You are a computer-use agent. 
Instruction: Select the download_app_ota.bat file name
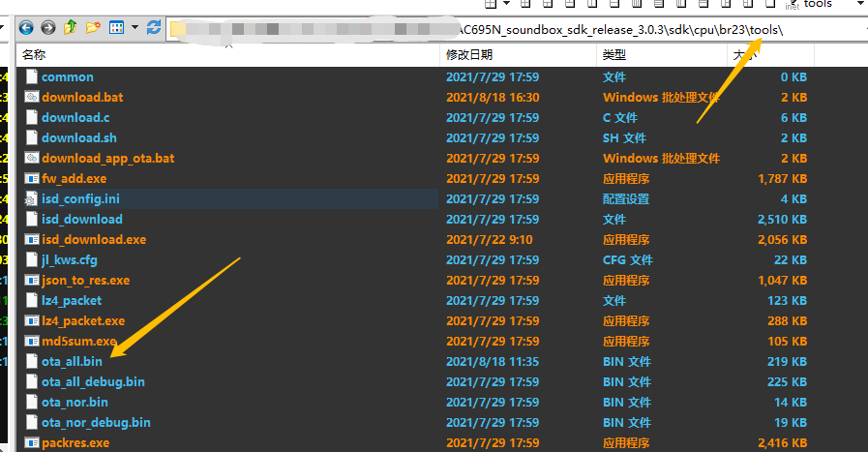108,159
